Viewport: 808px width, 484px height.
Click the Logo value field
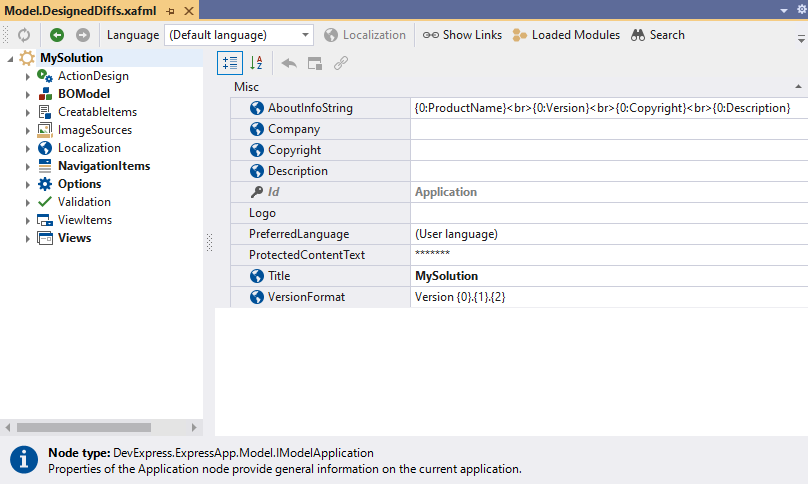click(x=609, y=213)
